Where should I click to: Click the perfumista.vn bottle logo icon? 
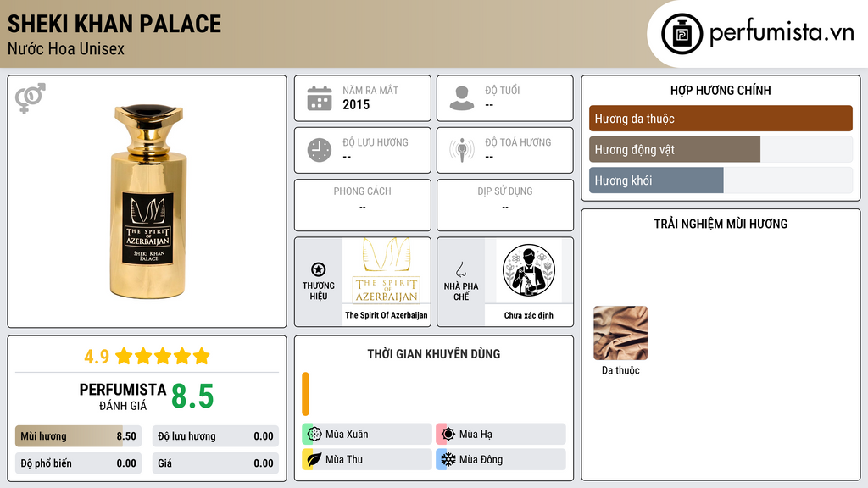point(682,34)
